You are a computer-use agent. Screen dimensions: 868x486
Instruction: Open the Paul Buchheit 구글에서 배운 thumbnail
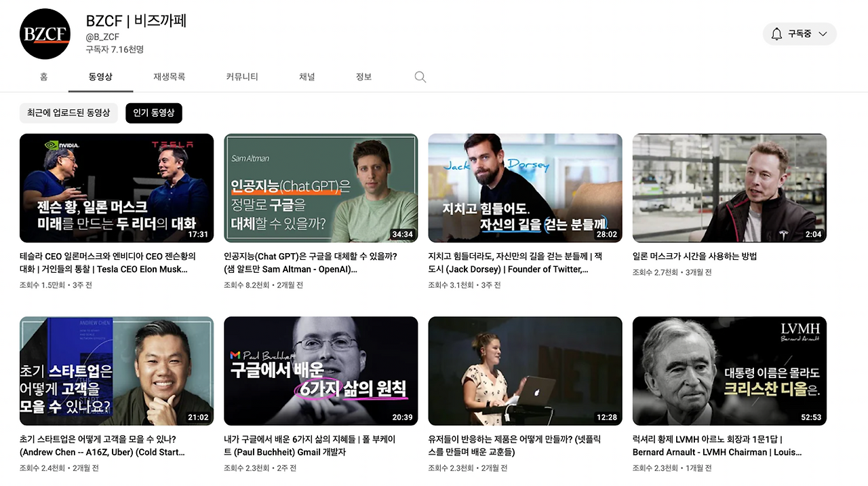[321, 371]
